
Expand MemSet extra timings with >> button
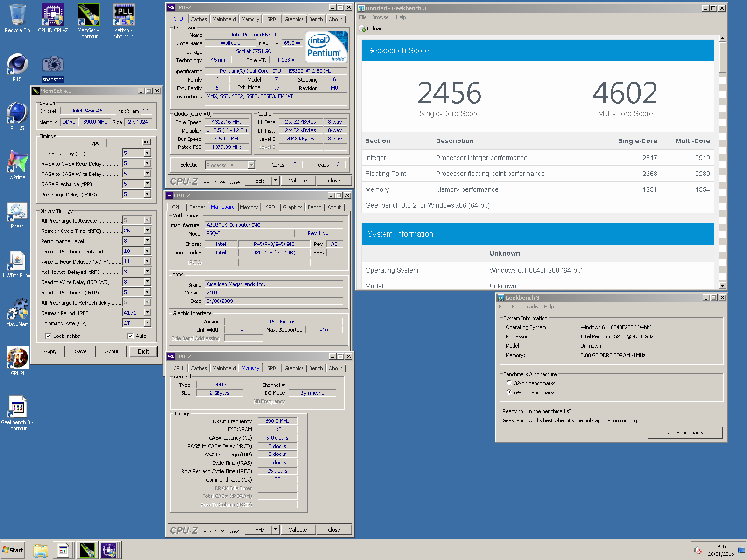coord(147,142)
